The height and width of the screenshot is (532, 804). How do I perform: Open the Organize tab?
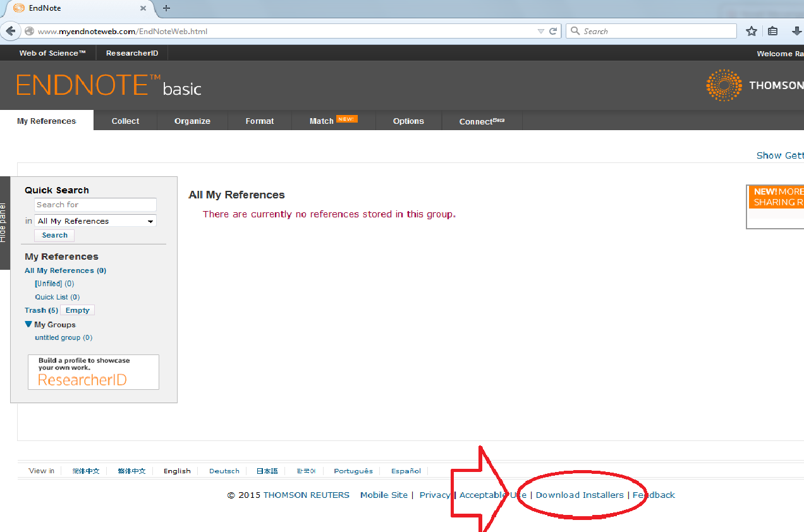coord(192,121)
